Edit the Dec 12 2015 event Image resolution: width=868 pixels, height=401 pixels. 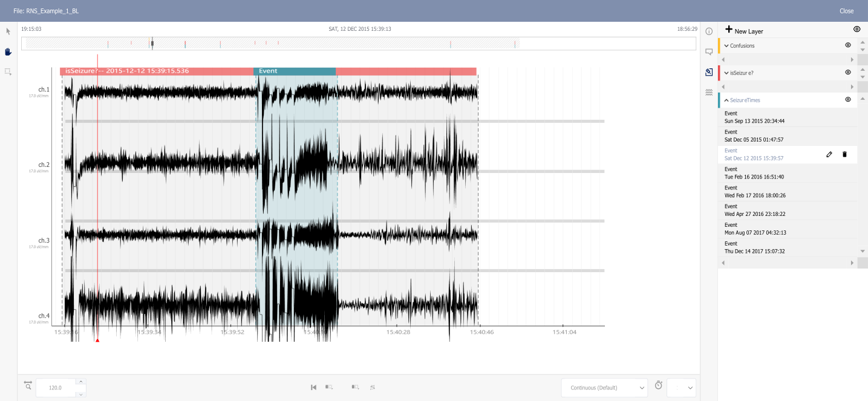(x=829, y=154)
